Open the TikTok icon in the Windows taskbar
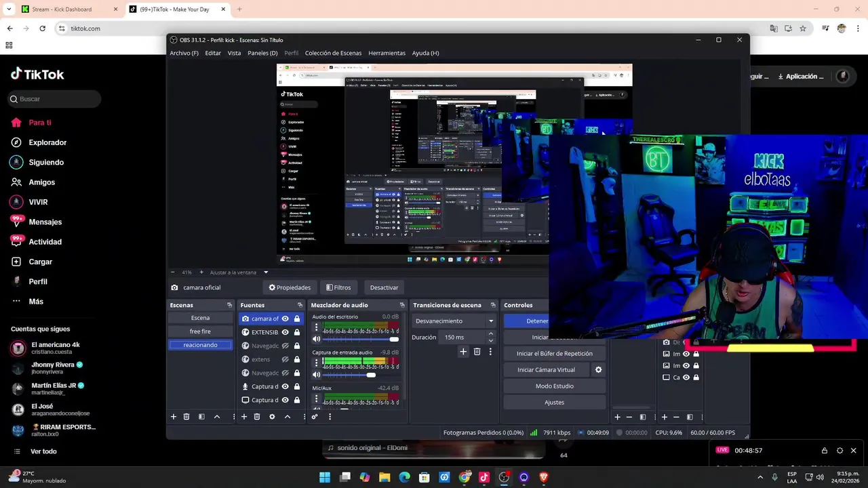The height and width of the screenshot is (488, 868). pos(484,477)
